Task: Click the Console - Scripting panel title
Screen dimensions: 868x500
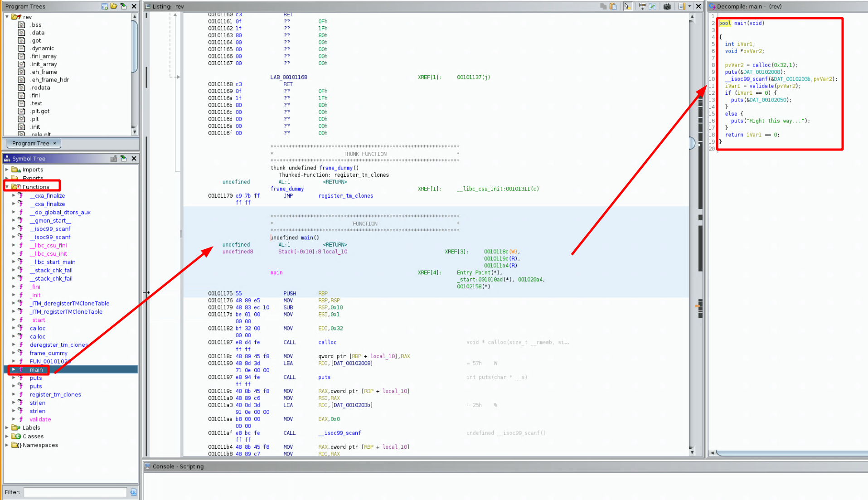Action: (x=178, y=466)
